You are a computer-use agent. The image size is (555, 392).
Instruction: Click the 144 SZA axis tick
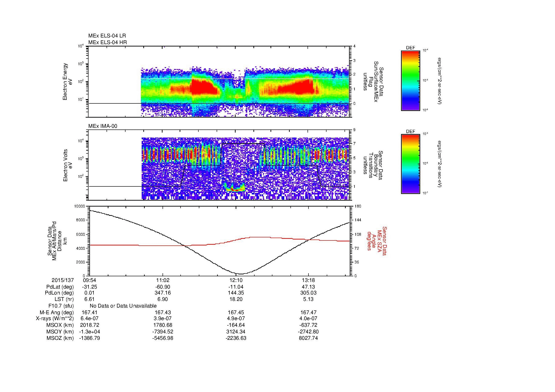358,220
